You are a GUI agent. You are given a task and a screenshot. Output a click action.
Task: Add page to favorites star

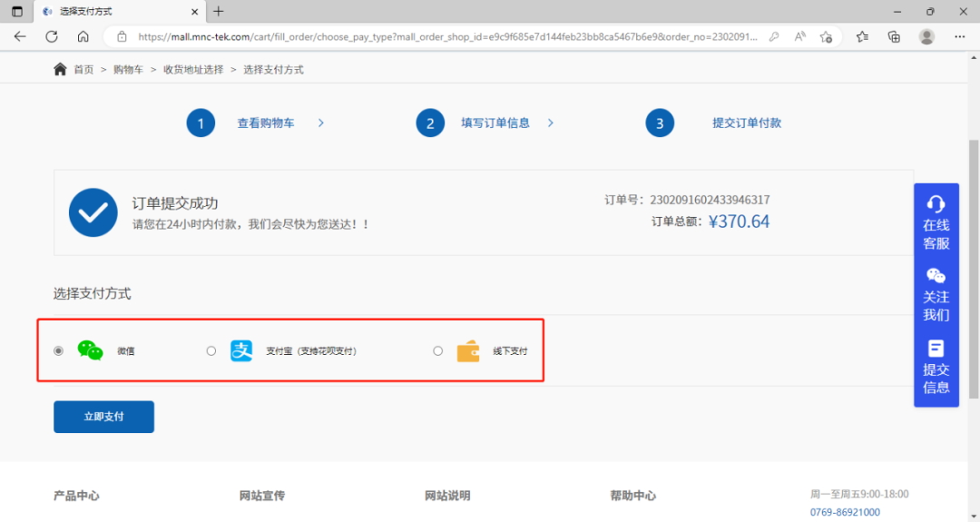coord(827,37)
